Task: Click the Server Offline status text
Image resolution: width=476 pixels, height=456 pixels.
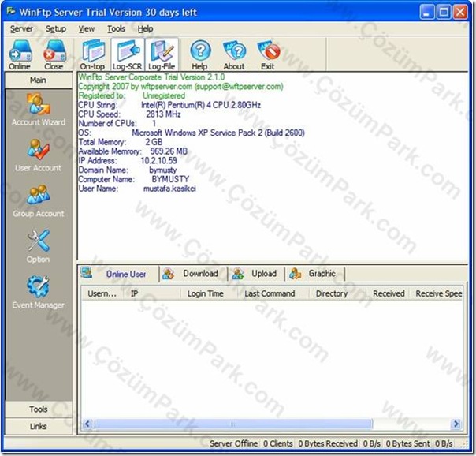Action: click(233, 443)
